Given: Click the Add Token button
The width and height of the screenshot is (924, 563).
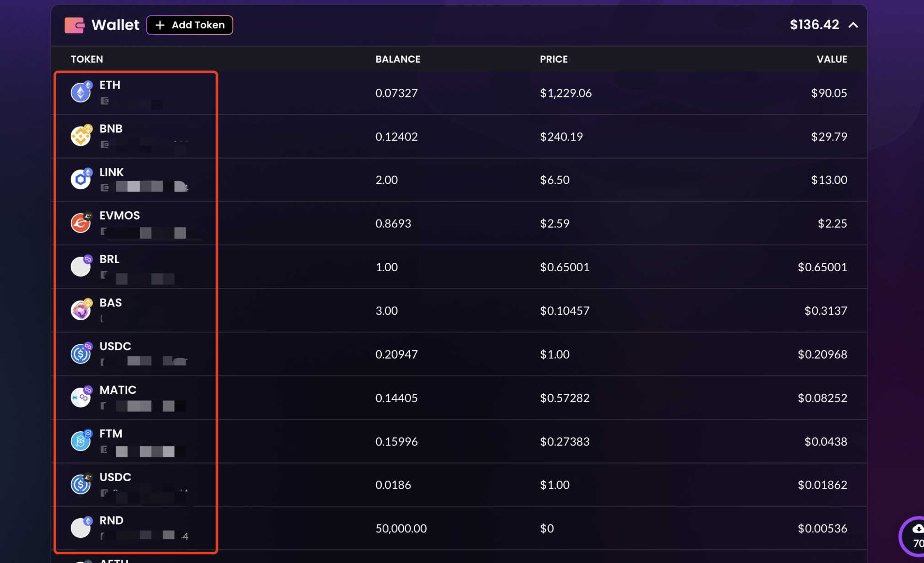Looking at the screenshot, I should pos(189,25).
